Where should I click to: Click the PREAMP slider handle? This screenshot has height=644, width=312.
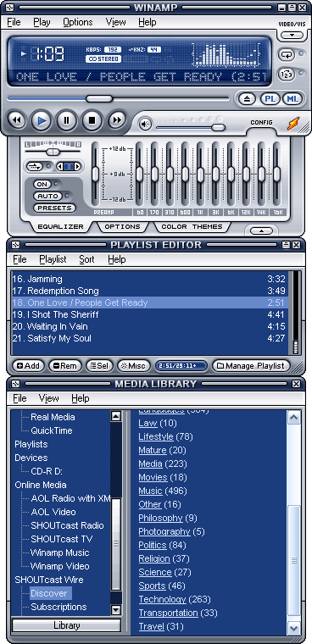[95, 175]
